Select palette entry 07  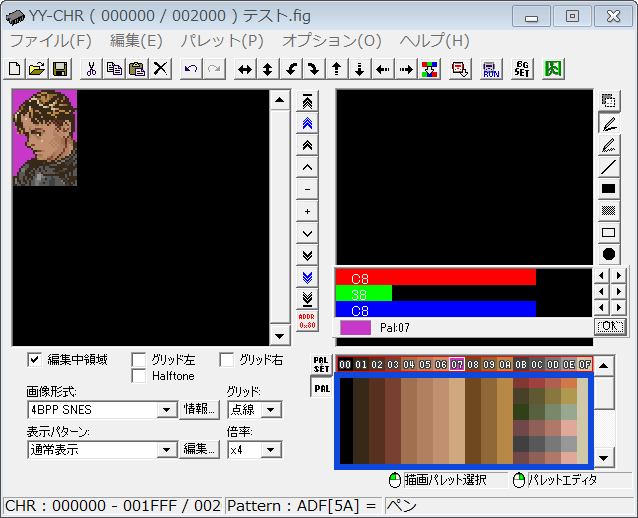[457, 365]
